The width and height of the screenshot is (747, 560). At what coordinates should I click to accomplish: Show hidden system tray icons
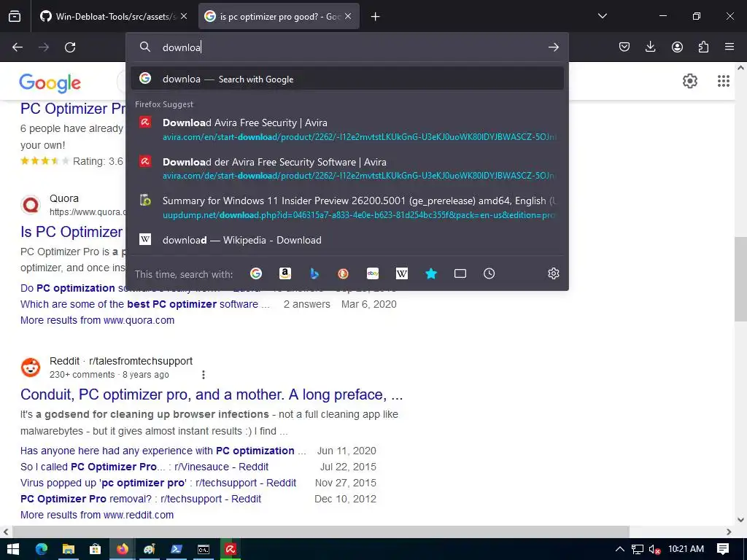619,549
